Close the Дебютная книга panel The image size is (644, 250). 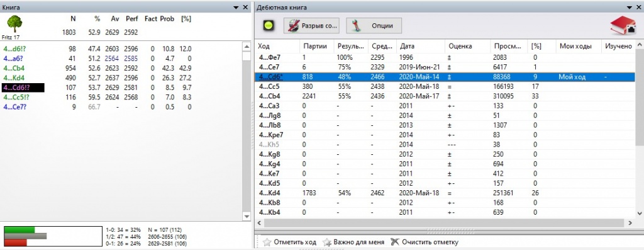[639, 8]
